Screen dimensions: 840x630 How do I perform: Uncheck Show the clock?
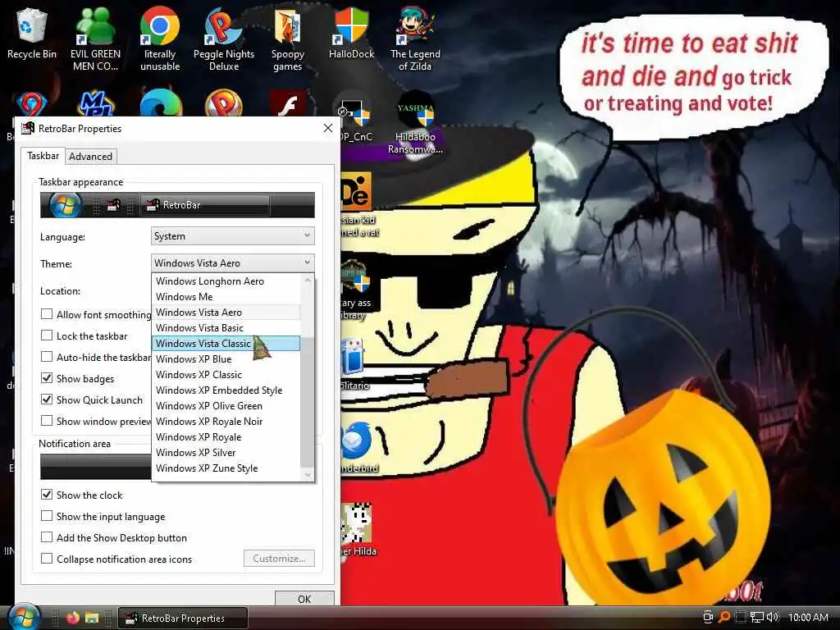click(47, 495)
